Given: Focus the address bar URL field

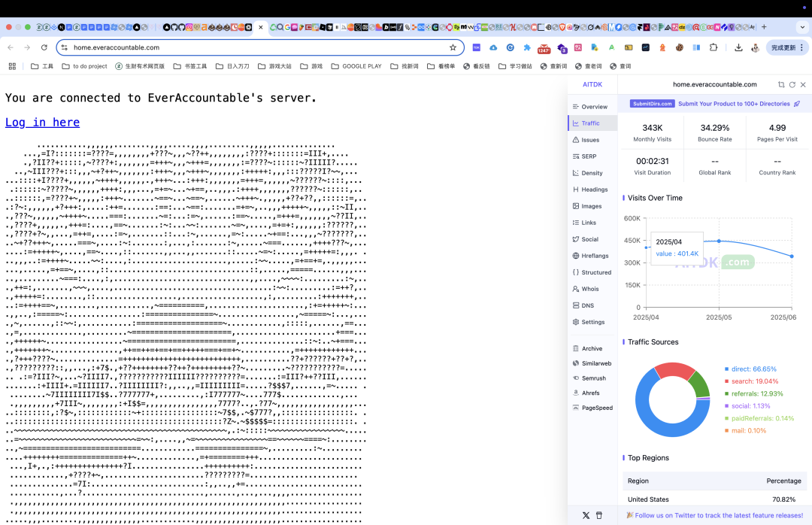Looking at the screenshot, I should click(x=259, y=47).
